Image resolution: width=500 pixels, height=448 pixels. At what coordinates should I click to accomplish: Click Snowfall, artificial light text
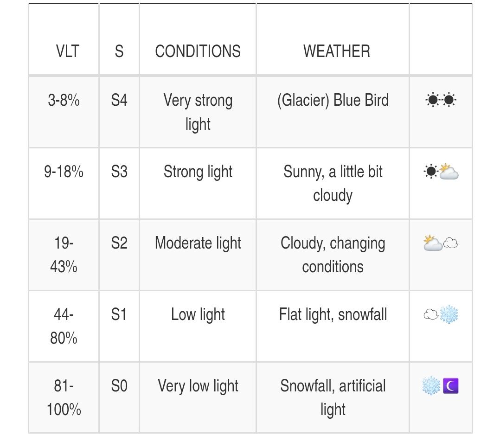coord(333,397)
